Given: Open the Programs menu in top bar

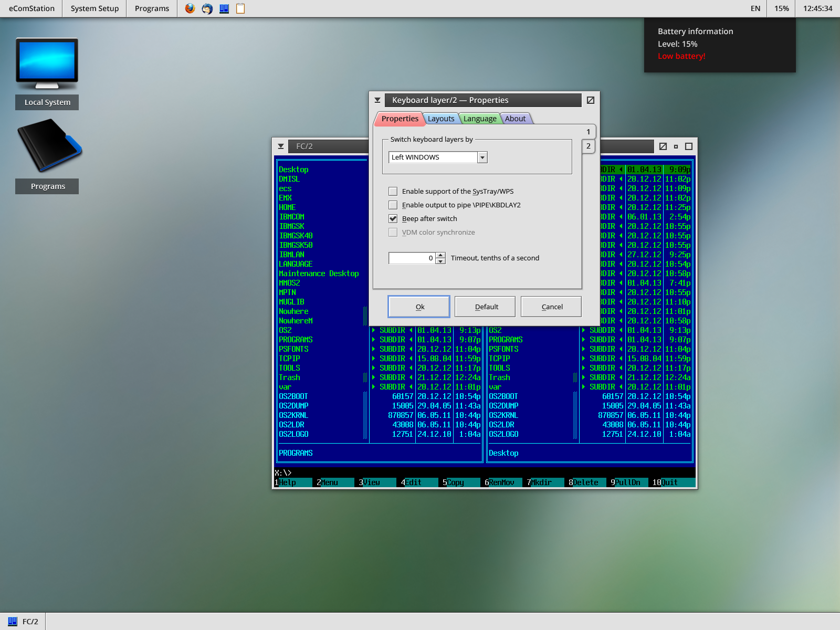Looking at the screenshot, I should (x=152, y=8).
